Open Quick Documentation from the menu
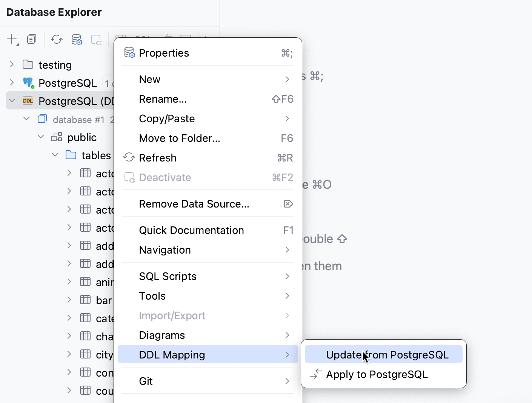This screenshot has height=403, width=532. [x=191, y=230]
